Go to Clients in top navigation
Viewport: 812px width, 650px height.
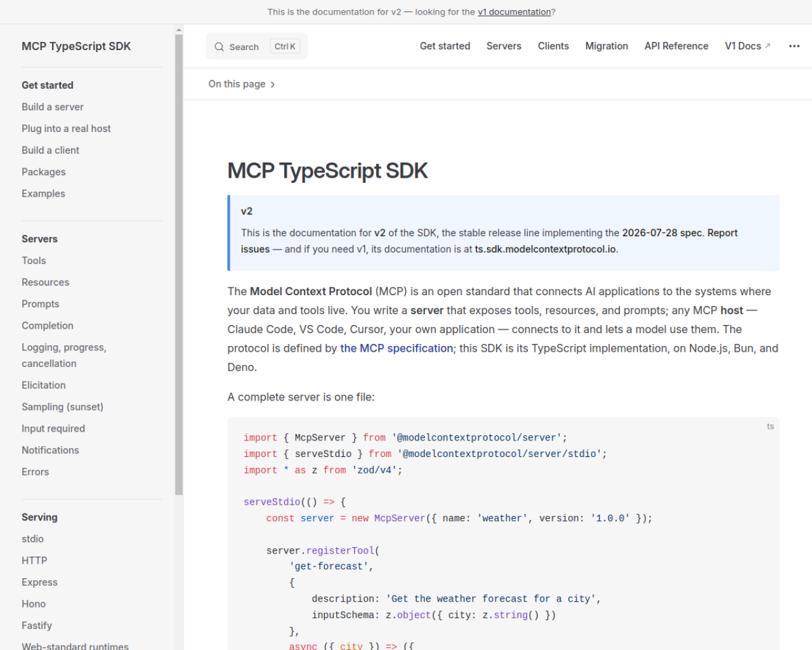coord(553,46)
